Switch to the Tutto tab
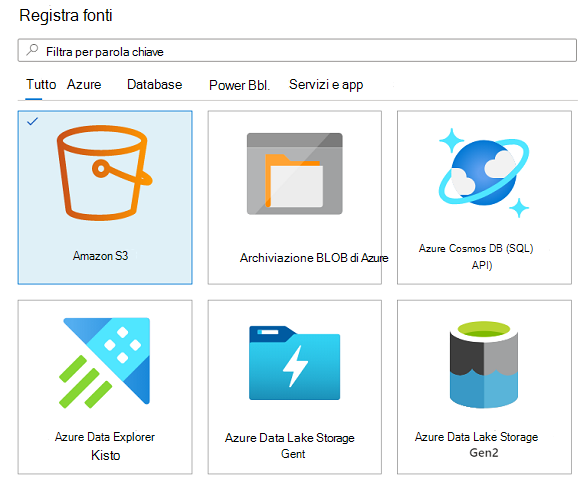587x482 pixels. (x=41, y=85)
